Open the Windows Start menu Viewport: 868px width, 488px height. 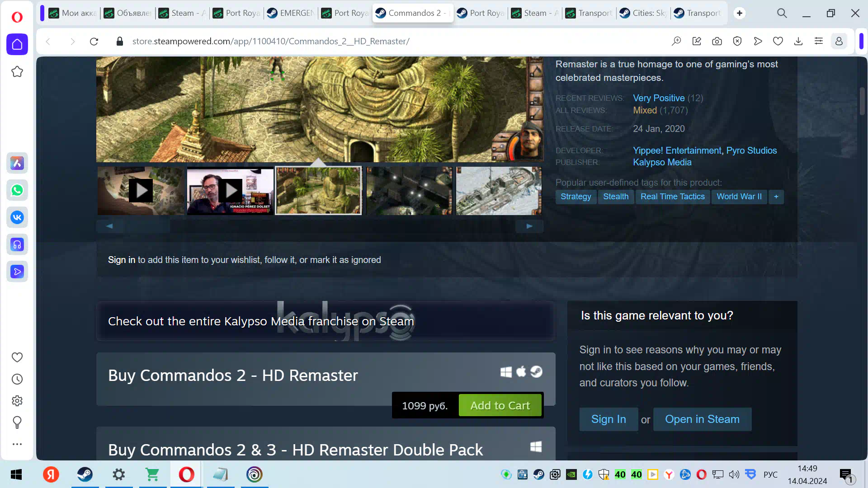[16, 474]
